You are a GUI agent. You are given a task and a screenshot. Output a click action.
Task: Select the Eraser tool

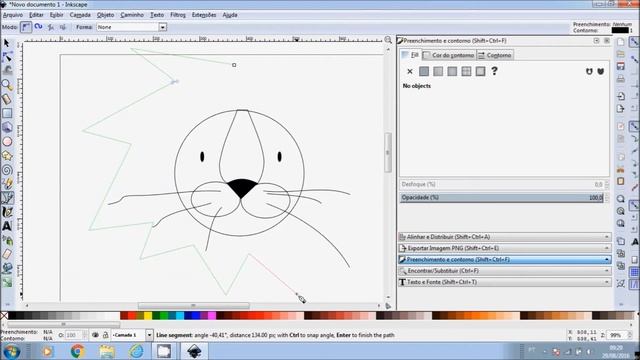coord(7,254)
